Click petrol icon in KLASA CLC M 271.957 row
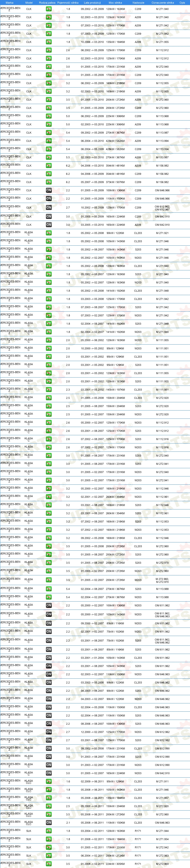The image size is (190, 868). click(49, 798)
